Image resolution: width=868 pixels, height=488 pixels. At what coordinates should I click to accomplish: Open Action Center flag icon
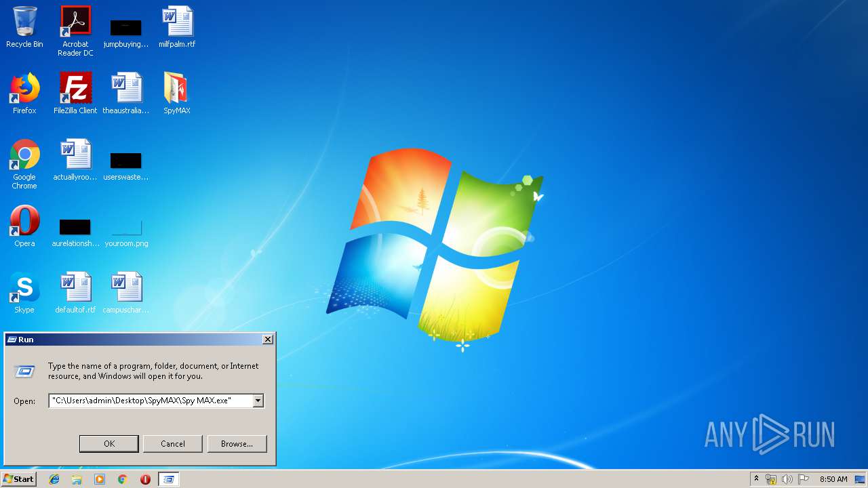point(804,479)
